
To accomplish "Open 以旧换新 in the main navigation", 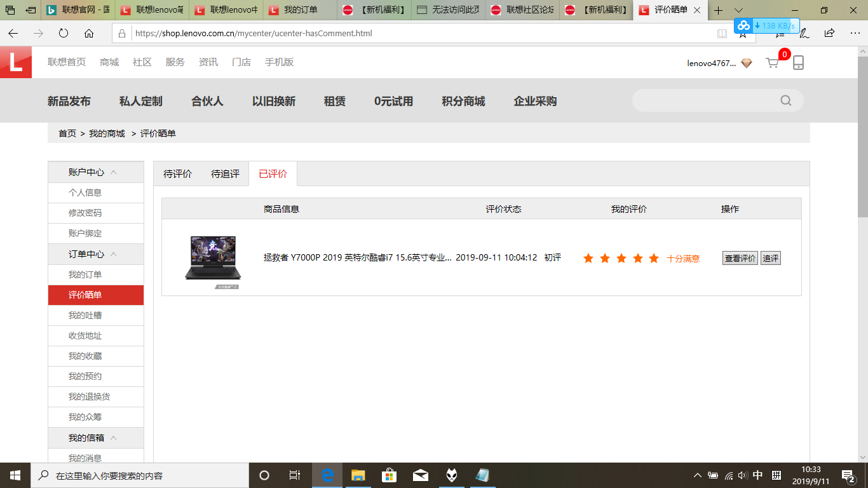I will (274, 101).
